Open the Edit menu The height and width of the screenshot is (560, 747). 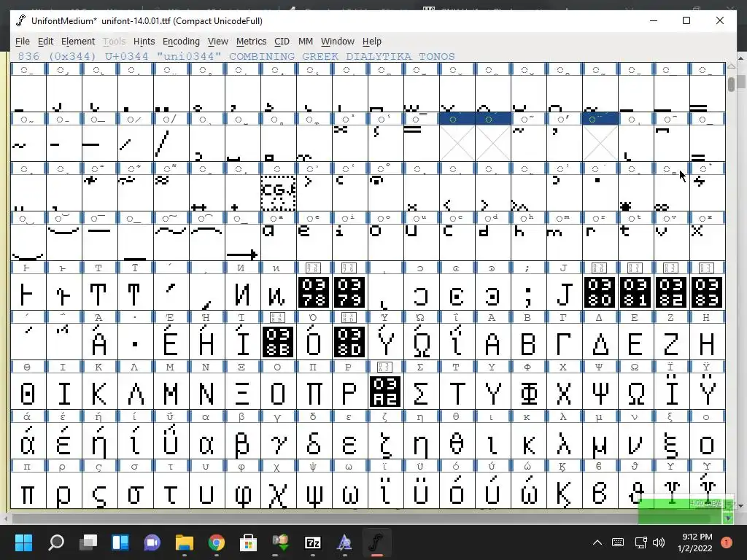pyautogui.click(x=45, y=42)
